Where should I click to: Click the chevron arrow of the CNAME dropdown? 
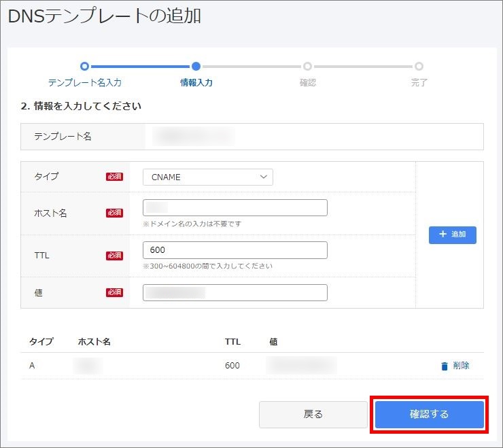[x=263, y=177]
